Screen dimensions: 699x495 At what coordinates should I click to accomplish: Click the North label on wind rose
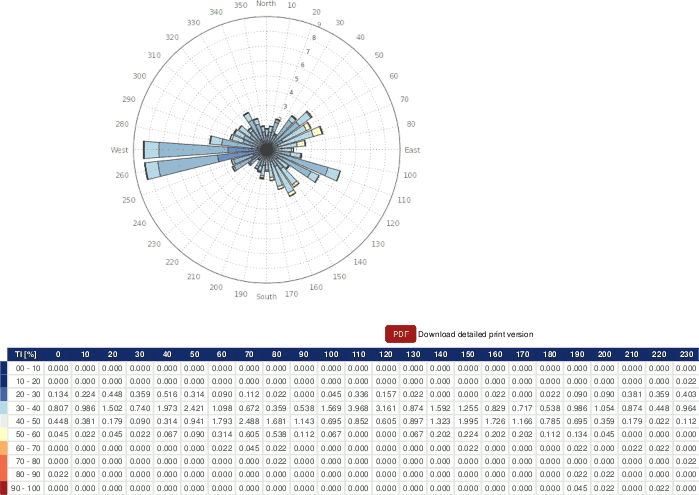coord(266,4)
